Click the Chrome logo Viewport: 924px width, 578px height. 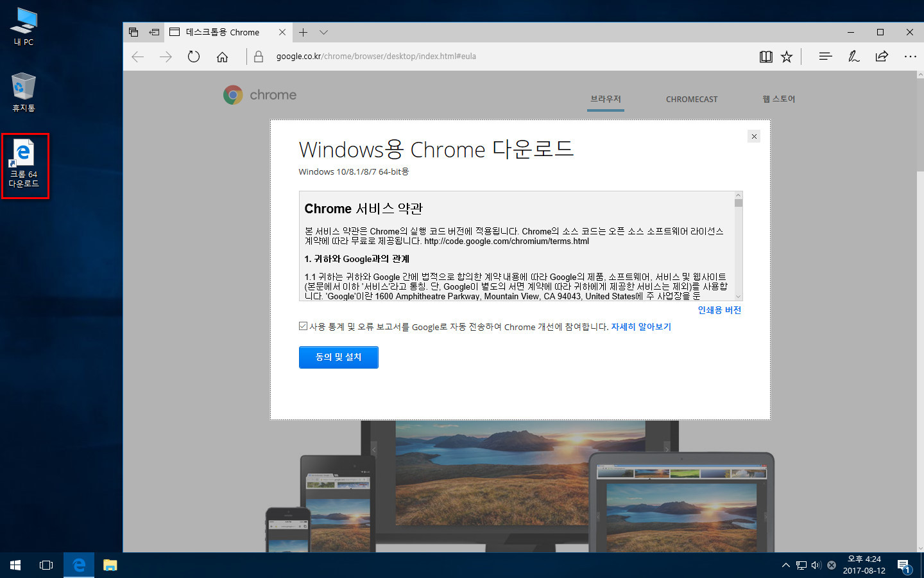(260, 95)
